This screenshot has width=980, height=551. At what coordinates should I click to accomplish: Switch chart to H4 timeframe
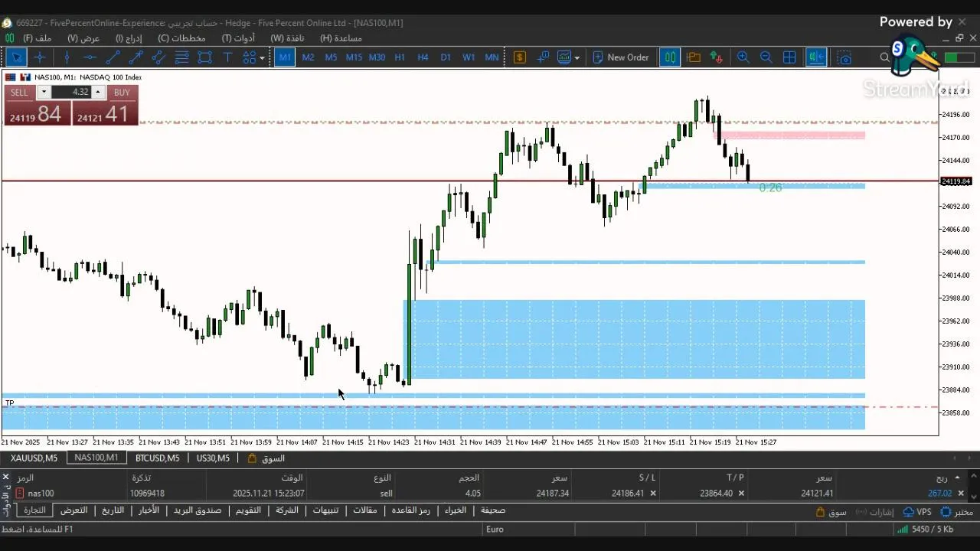[x=423, y=57]
